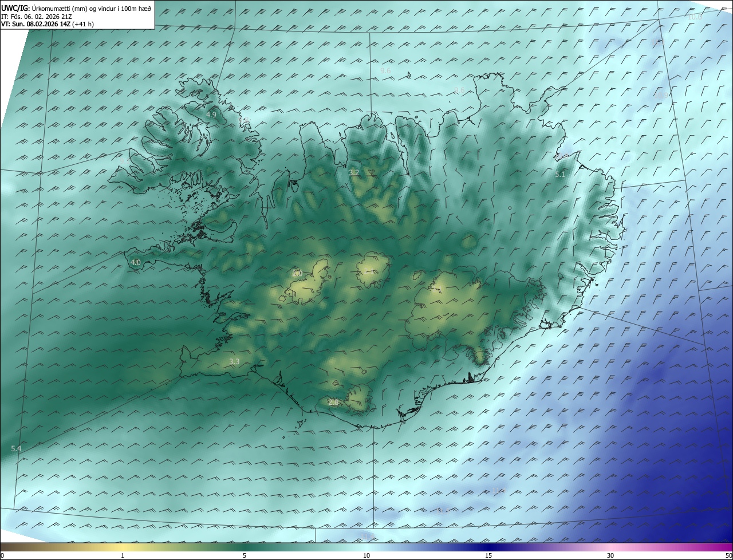Click the 5.4 value label over the ocean
Screen dimensions: 733x560
point(16,448)
